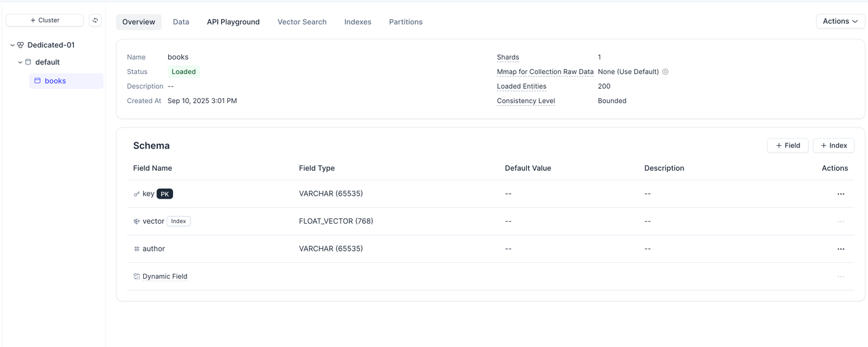Click the + Cluster button

[45, 20]
